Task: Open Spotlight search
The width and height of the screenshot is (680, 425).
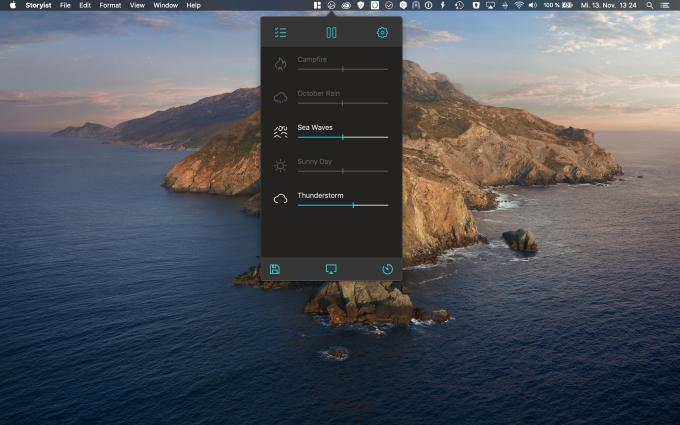Action: click(x=650, y=5)
